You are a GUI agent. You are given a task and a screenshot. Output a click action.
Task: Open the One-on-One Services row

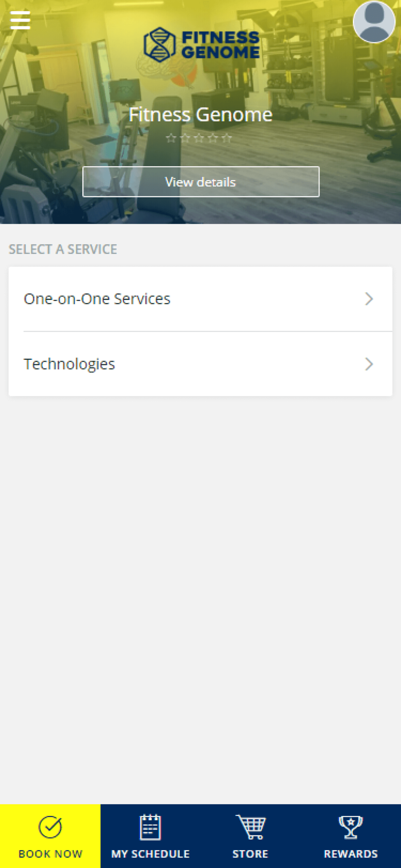pos(200,299)
